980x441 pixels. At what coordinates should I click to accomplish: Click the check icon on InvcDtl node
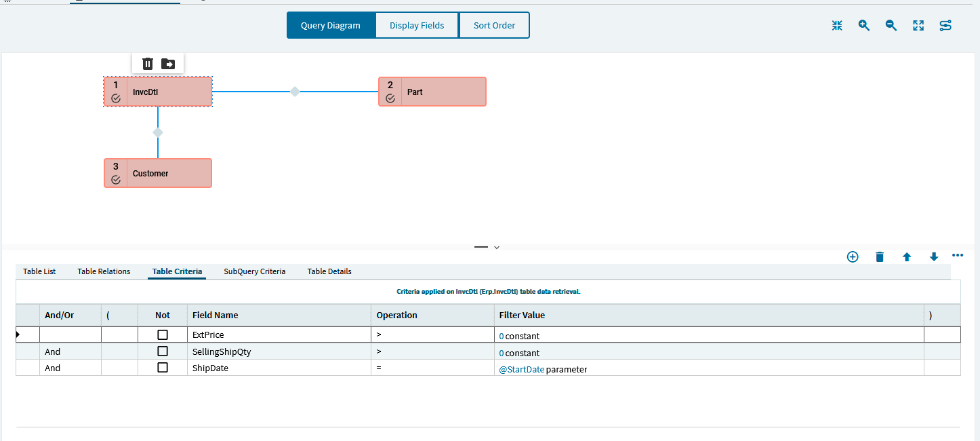coord(116,98)
